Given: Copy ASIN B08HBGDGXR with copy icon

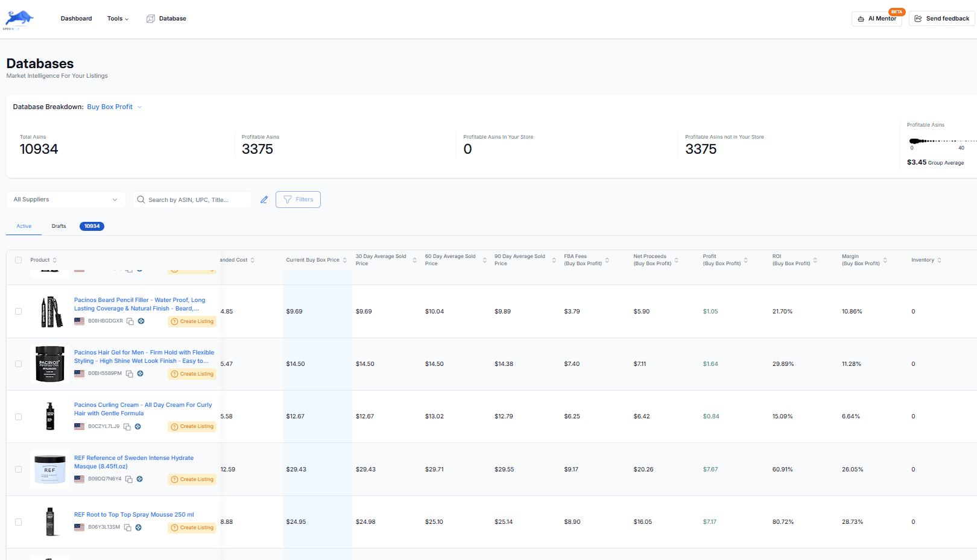Looking at the screenshot, I should click(130, 321).
